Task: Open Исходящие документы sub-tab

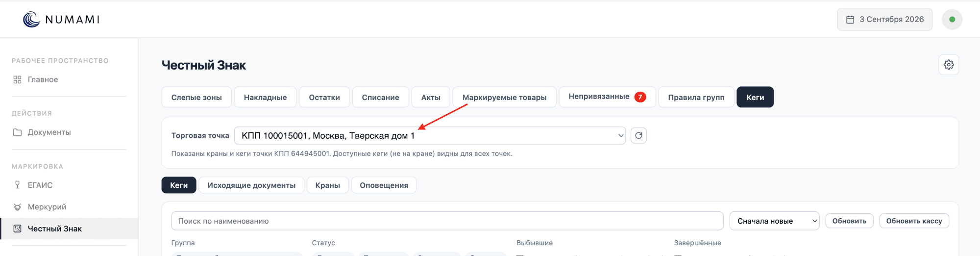Action: pos(251,185)
